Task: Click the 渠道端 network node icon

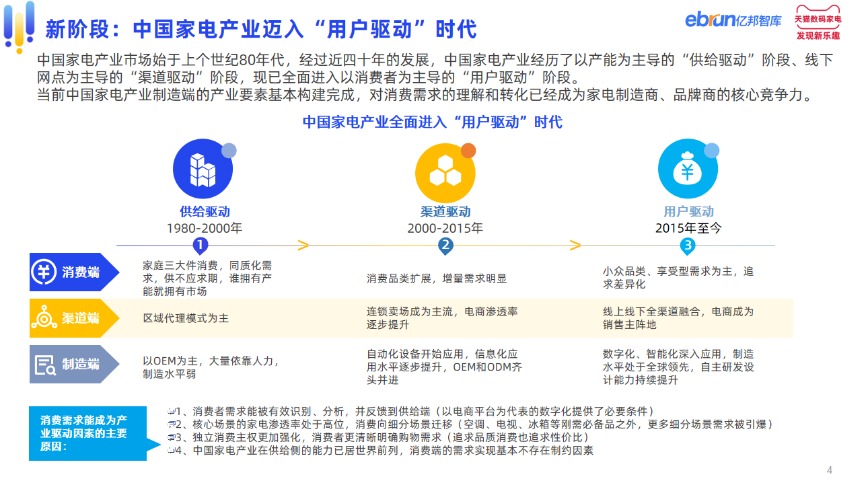Action: click(44, 318)
